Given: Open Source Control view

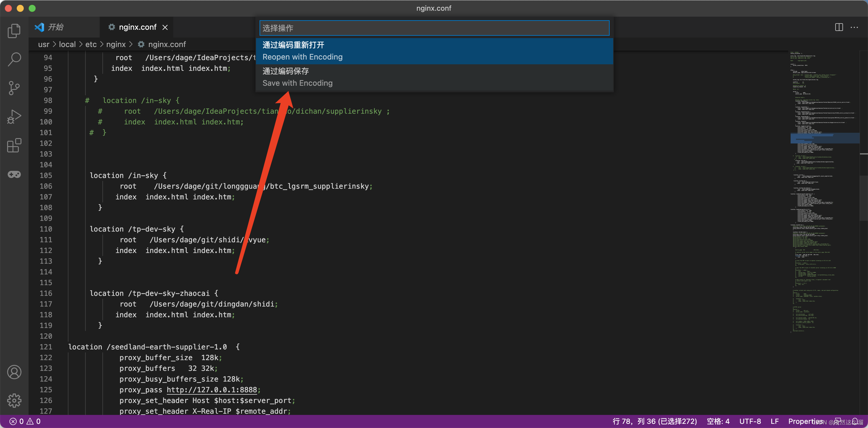Looking at the screenshot, I should coord(14,88).
